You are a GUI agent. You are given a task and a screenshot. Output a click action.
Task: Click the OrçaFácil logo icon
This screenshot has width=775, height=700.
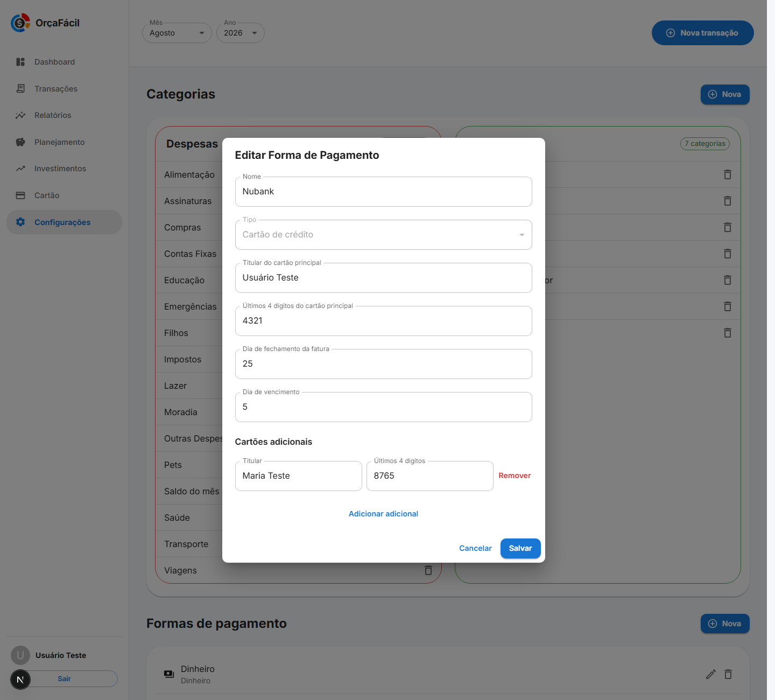(x=20, y=23)
